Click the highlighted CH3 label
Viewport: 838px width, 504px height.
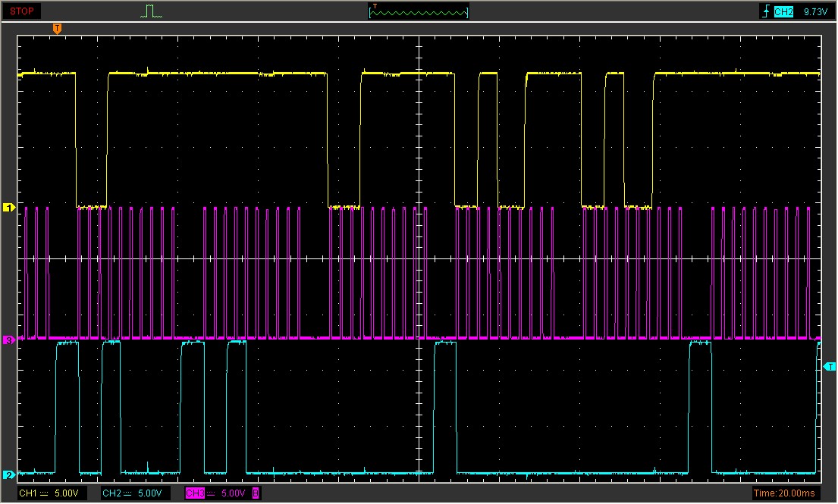pyautogui.click(x=195, y=493)
